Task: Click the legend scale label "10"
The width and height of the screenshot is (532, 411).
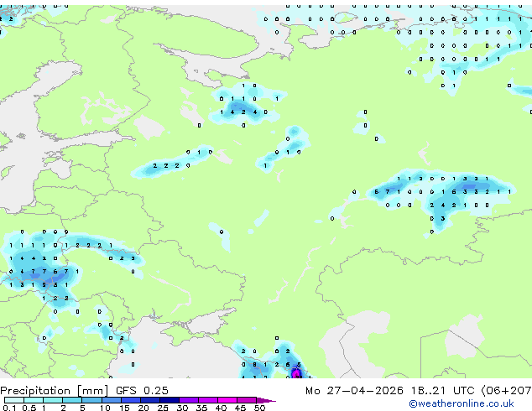Action: pyautogui.click(x=105, y=408)
